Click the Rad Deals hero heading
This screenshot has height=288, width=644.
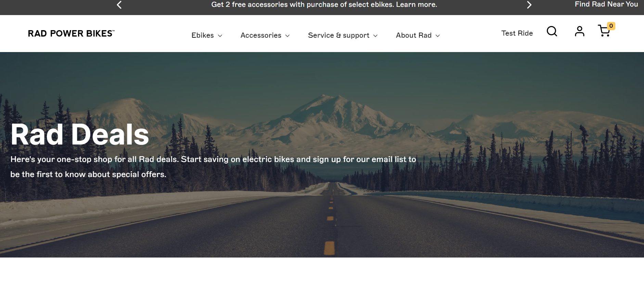point(80,134)
